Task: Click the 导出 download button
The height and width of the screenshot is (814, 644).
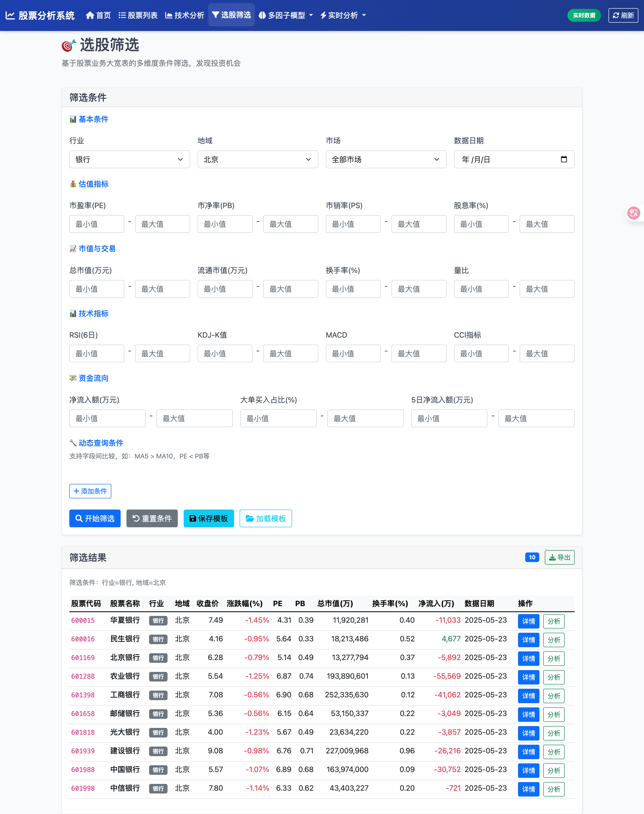Action: click(x=559, y=557)
